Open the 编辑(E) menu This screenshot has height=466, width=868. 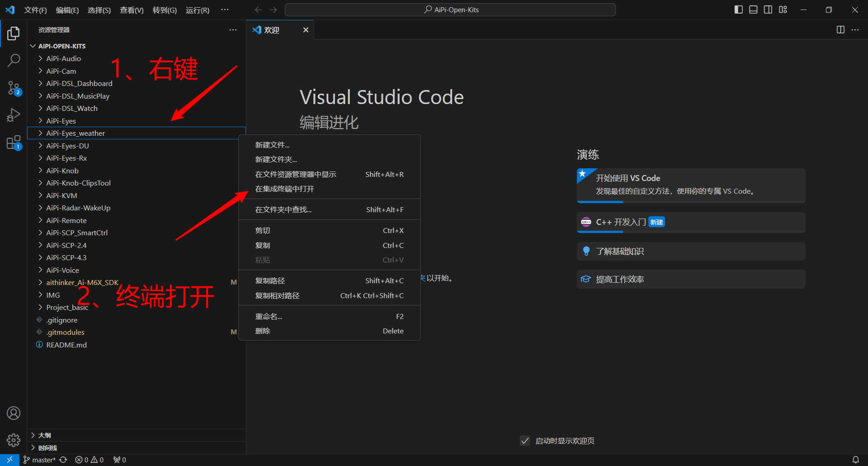coord(67,10)
